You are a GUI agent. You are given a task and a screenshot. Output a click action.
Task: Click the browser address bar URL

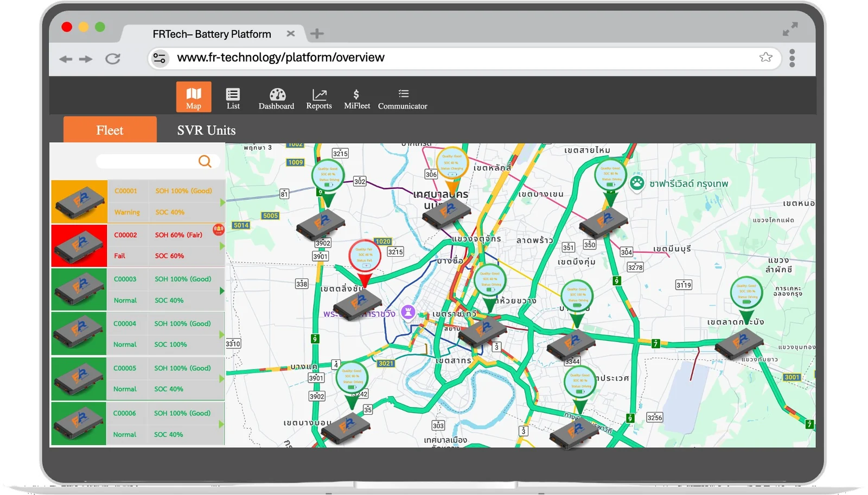280,58
